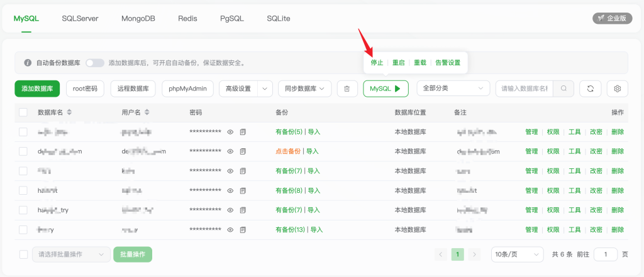Click the 点击备份 link in second row
644x277 pixels.
coord(288,151)
